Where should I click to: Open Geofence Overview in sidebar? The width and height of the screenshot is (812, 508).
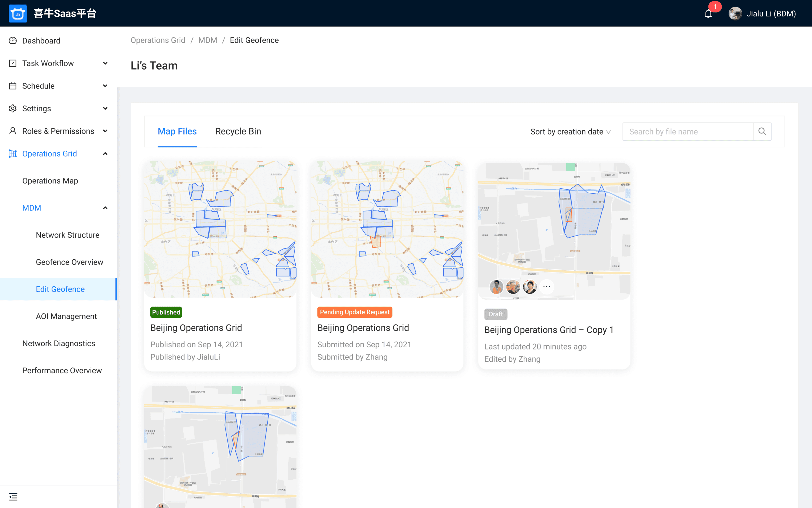point(69,262)
